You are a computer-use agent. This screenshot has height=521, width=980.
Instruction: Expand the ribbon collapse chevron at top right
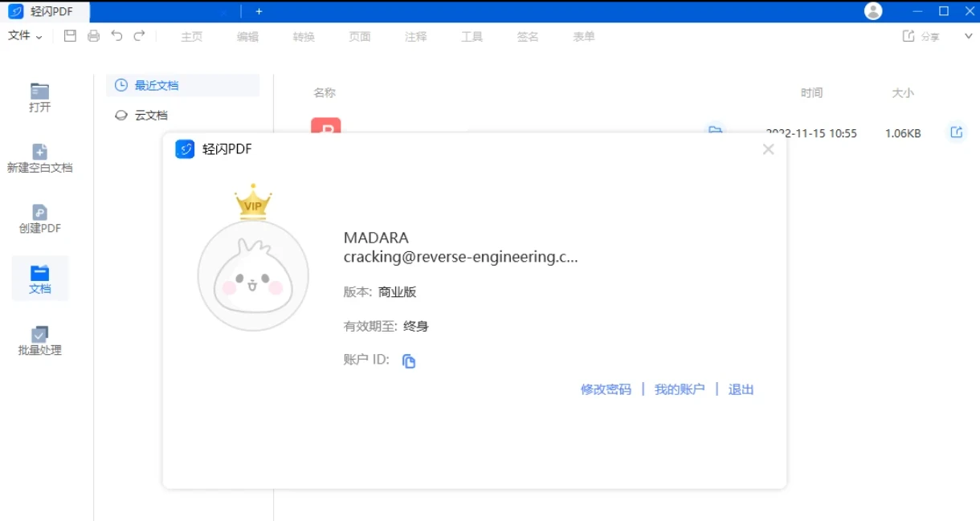pyautogui.click(x=968, y=36)
